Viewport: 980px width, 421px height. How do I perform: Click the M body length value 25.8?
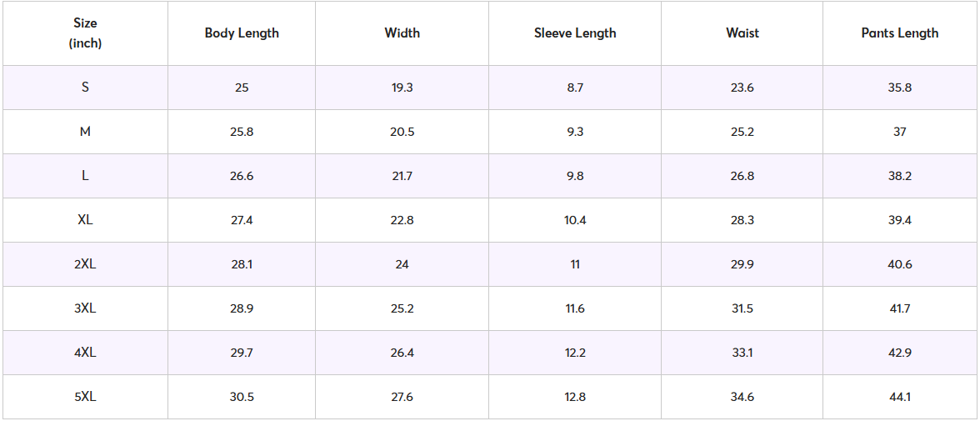click(242, 132)
